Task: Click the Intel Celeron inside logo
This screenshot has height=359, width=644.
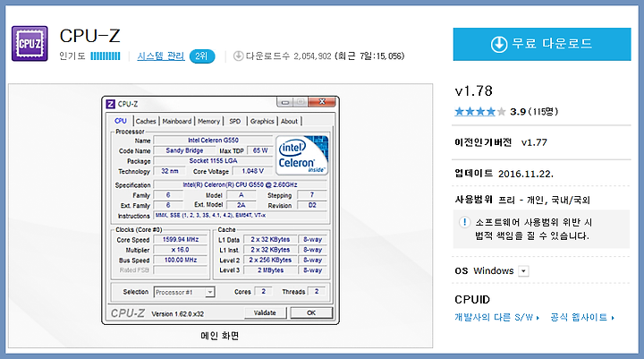Action: point(302,156)
